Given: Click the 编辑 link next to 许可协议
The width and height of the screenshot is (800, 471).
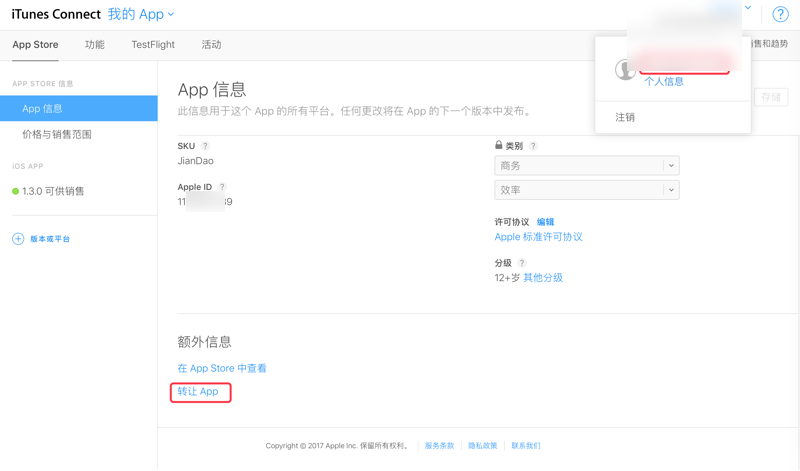Looking at the screenshot, I should [x=545, y=222].
